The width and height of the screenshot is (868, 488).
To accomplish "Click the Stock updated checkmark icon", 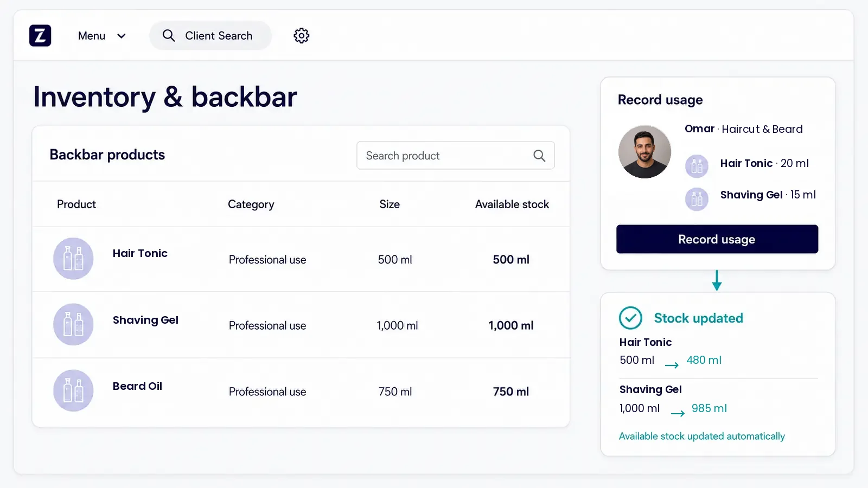I will [x=630, y=318].
